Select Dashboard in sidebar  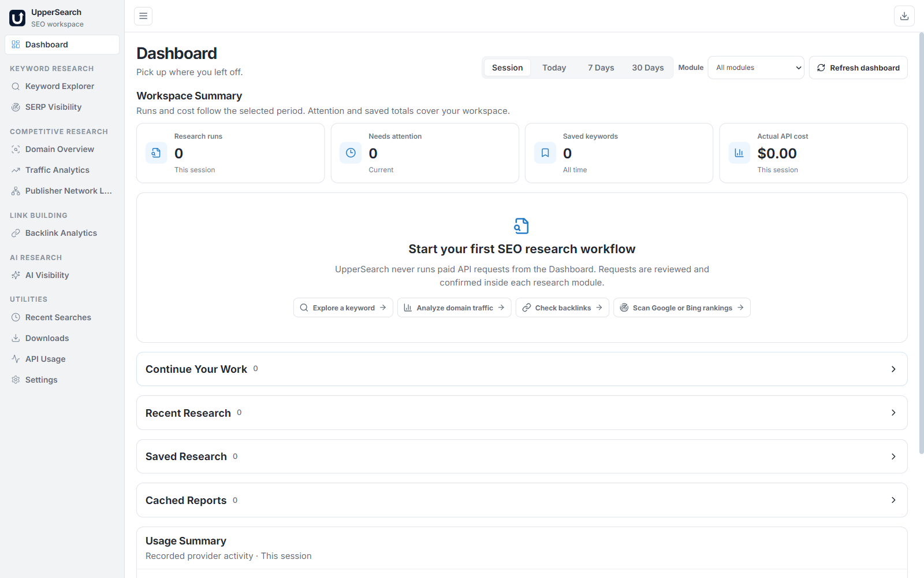pos(62,45)
